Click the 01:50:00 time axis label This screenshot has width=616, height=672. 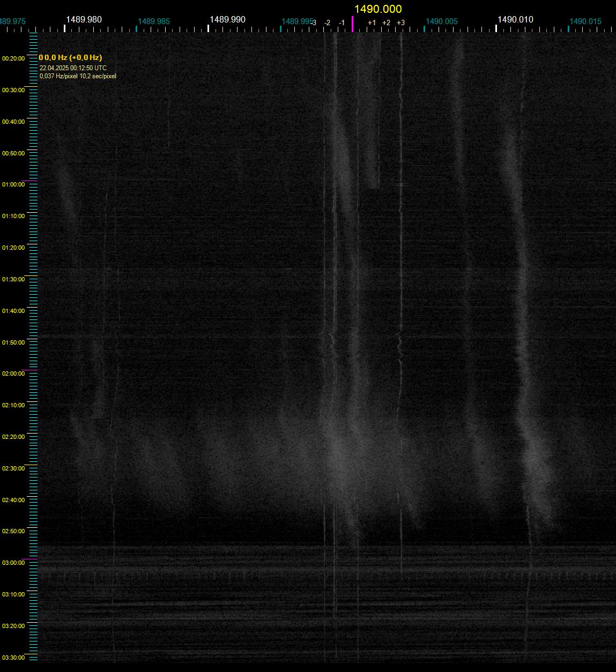13,342
